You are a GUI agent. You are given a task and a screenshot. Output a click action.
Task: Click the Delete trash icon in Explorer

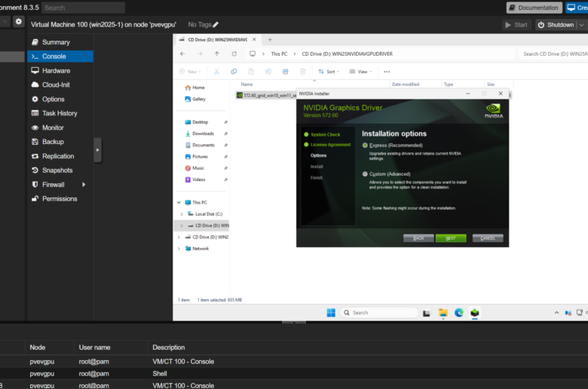click(x=302, y=72)
